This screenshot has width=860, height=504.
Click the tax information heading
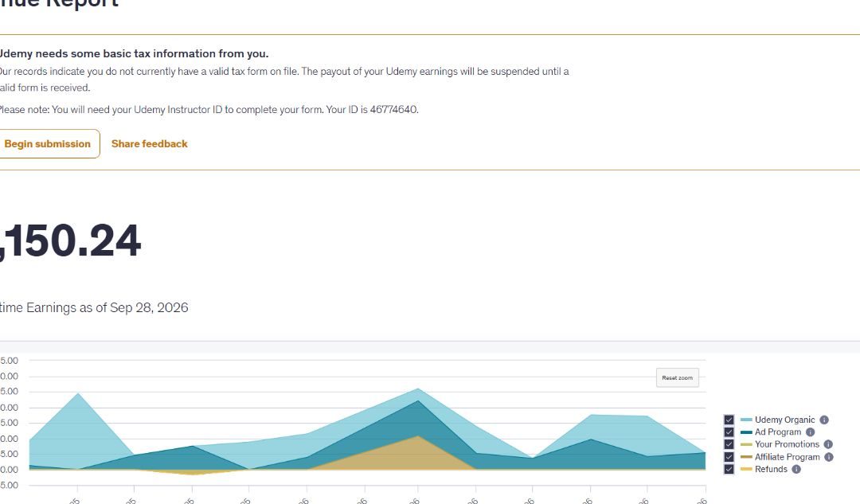pyautogui.click(x=134, y=54)
